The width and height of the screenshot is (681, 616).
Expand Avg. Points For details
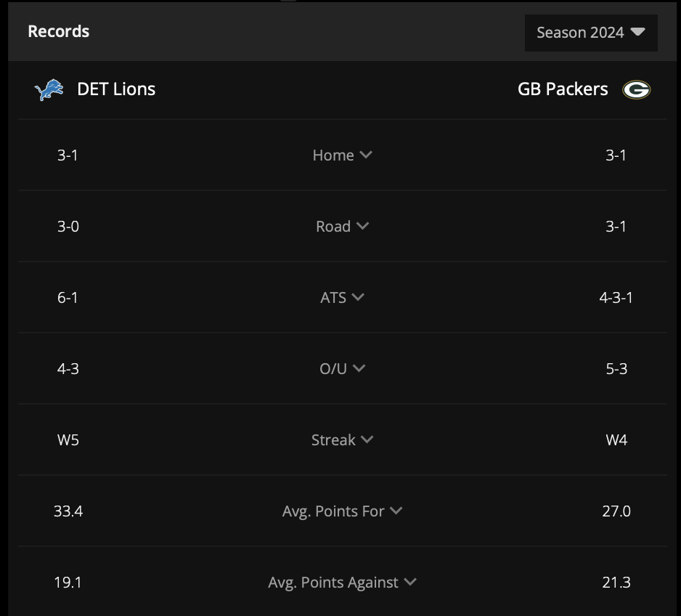pos(342,511)
